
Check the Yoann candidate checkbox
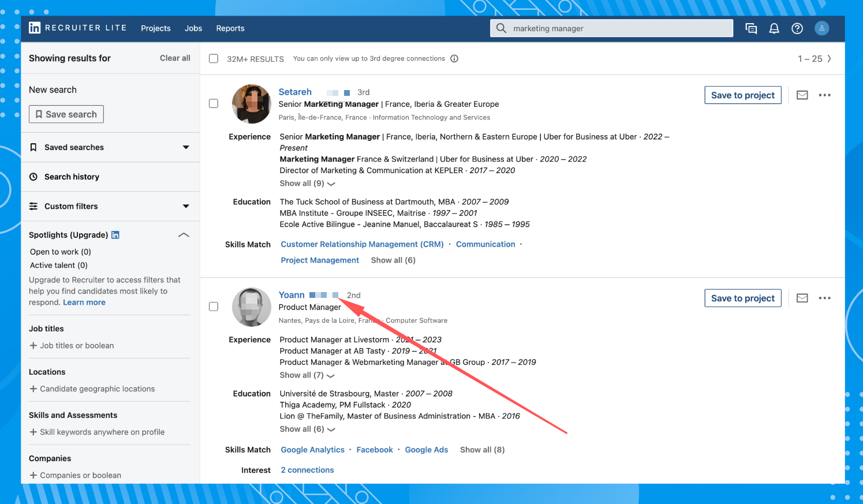[x=214, y=307]
